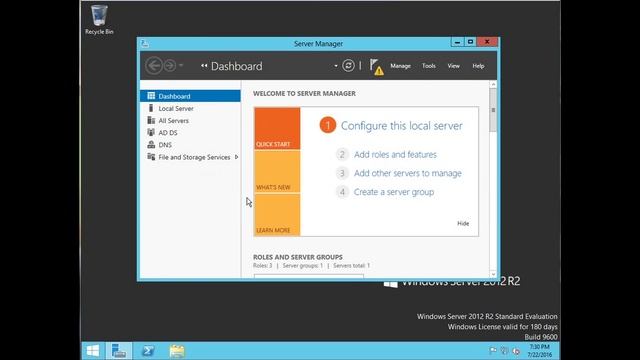Click Configure this local server link
640x360 pixels.
[402, 126]
